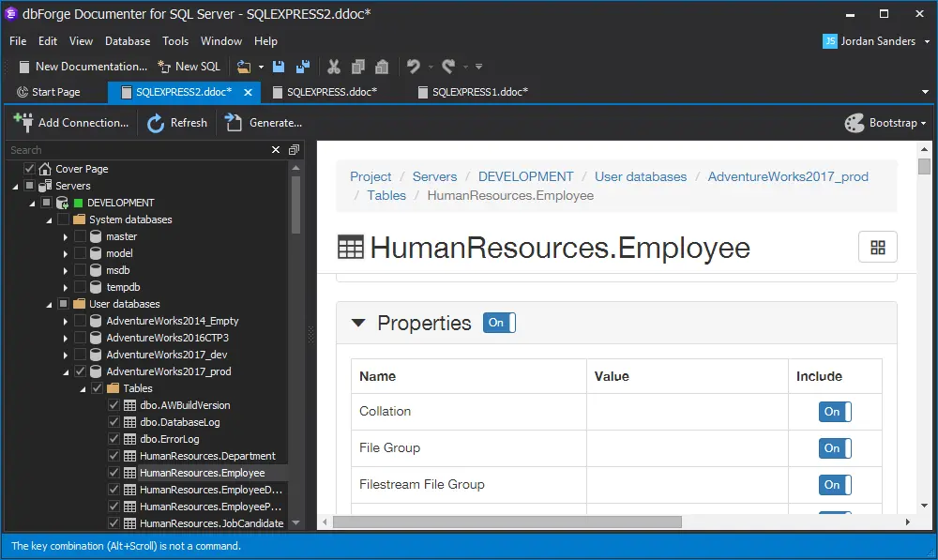Click the Undo arrow icon

coord(413,67)
